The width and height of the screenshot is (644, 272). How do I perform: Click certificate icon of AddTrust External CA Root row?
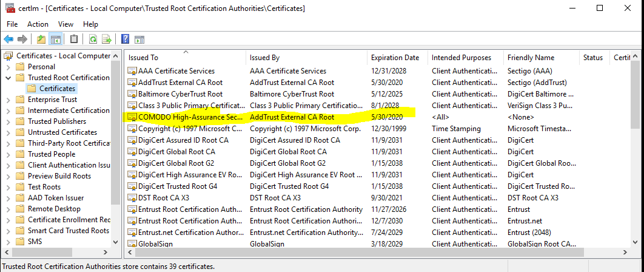tap(132, 83)
